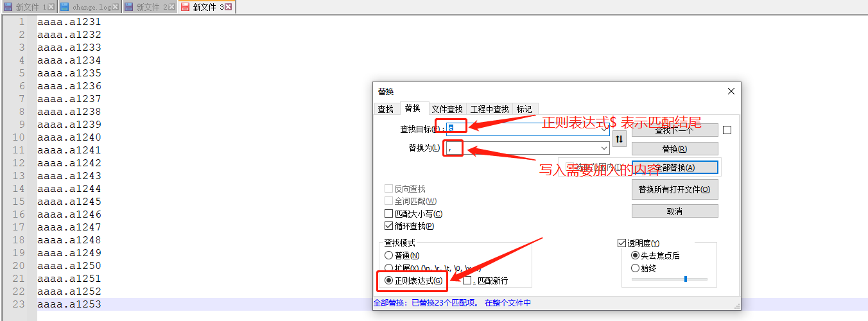Select the 替换 tab in the dialog
868x321 pixels.
click(413, 108)
